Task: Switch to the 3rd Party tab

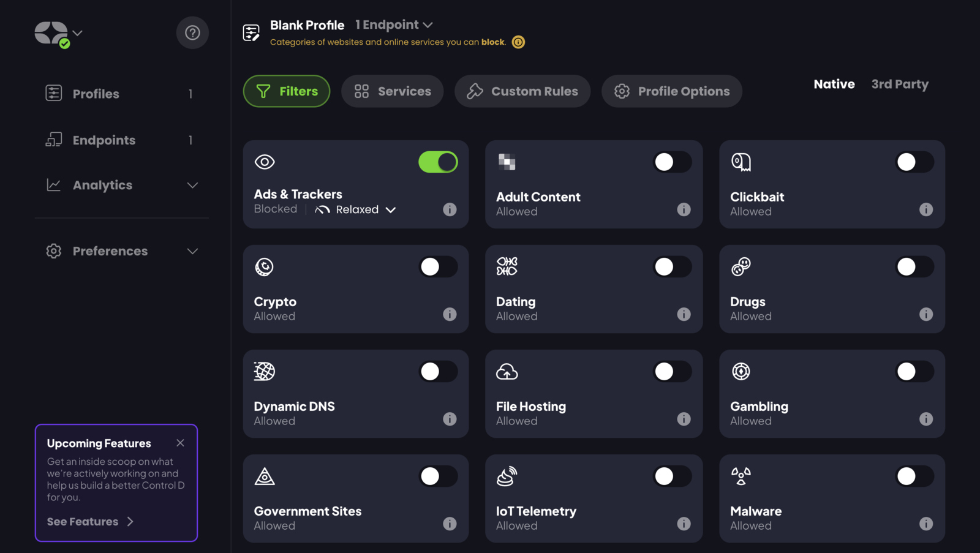Action: click(900, 84)
